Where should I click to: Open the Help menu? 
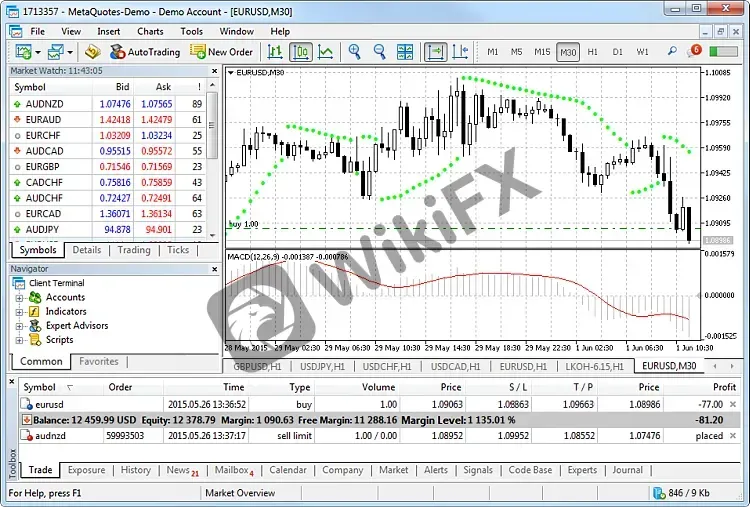coord(280,32)
